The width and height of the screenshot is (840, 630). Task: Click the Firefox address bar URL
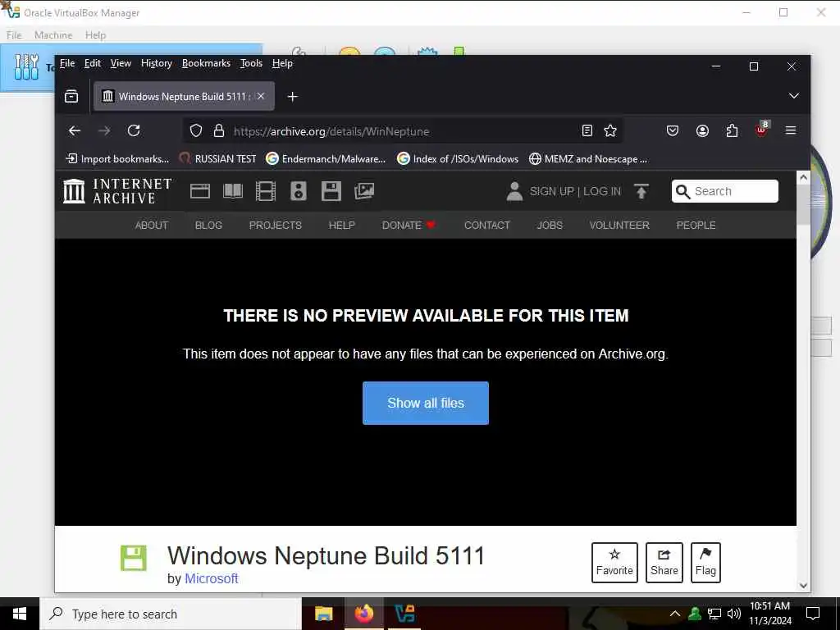point(331,131)
